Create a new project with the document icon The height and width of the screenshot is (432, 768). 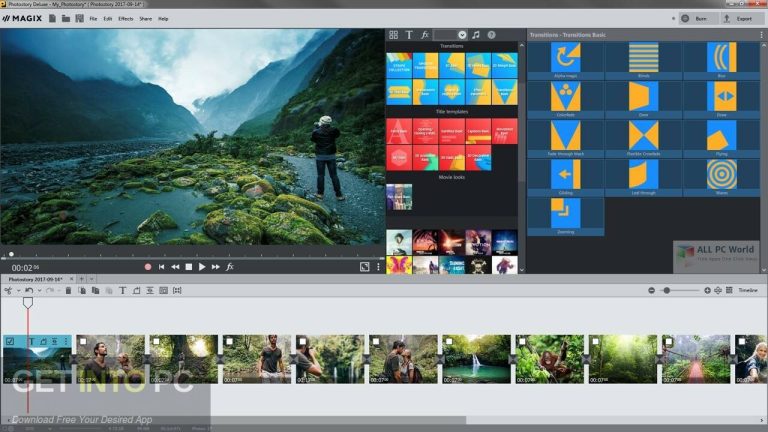[x=52, y=19]
